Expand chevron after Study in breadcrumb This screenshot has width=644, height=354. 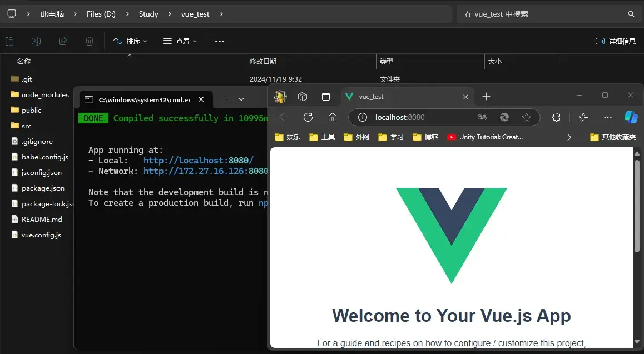coord(170,14)
